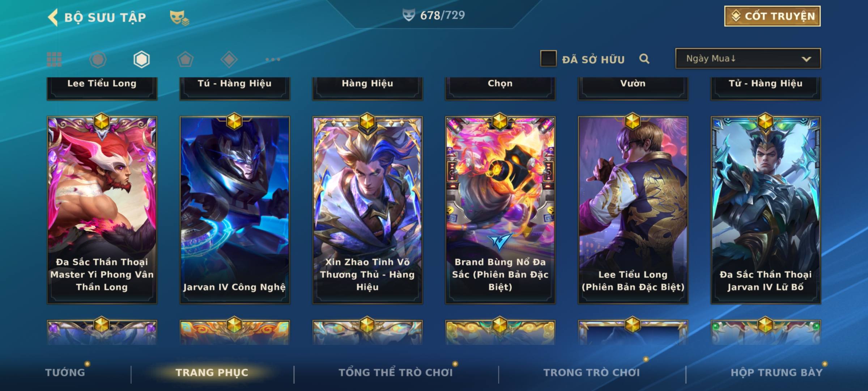Open the mask and coins icon
Screen dimensions: 868x391
(179, 18)
